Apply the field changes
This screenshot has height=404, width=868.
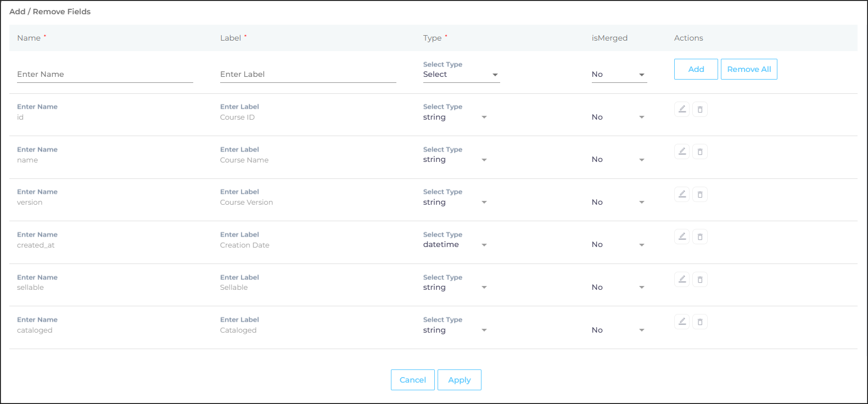click(459, 380)
